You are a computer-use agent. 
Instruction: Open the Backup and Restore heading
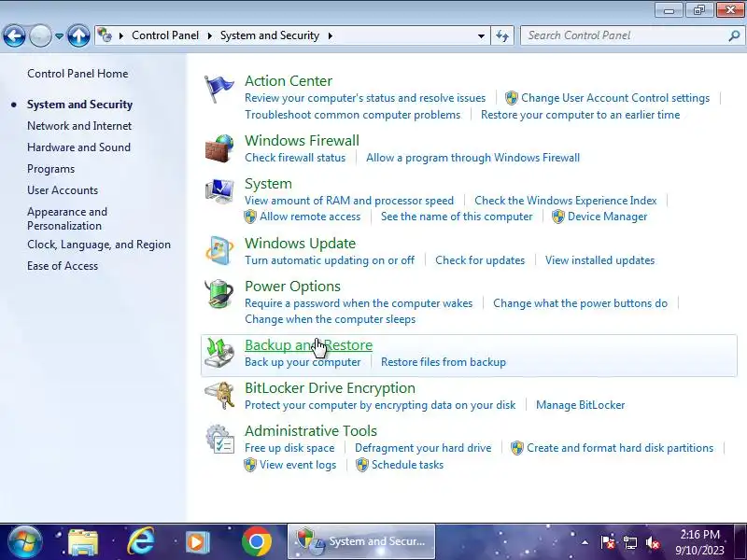[x=309, y=344]
